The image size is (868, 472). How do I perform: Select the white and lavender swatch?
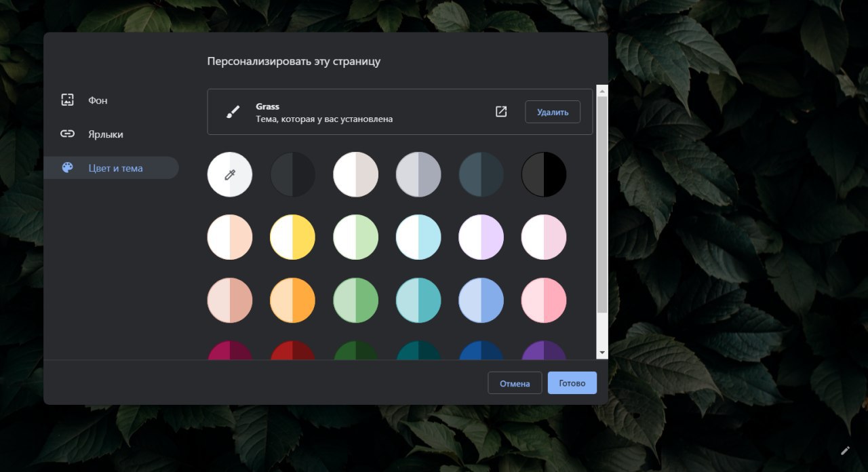[481, 237]
